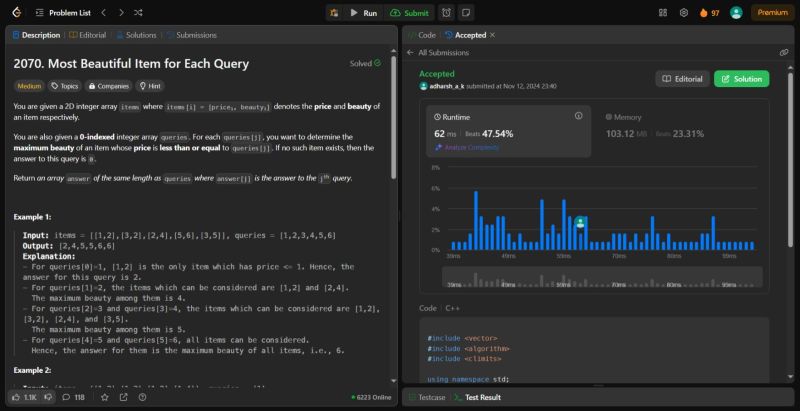This screenshot has height=411, width=800.
Task: Run the code
Action: pyautogui.click(x=363, y=13)
